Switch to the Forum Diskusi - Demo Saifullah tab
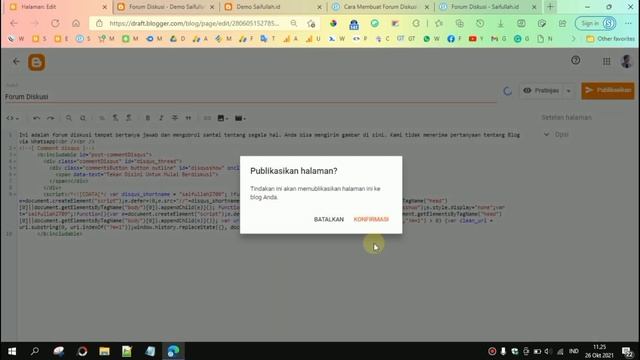This screenshot has width=640, height=360. click(165, 7)
